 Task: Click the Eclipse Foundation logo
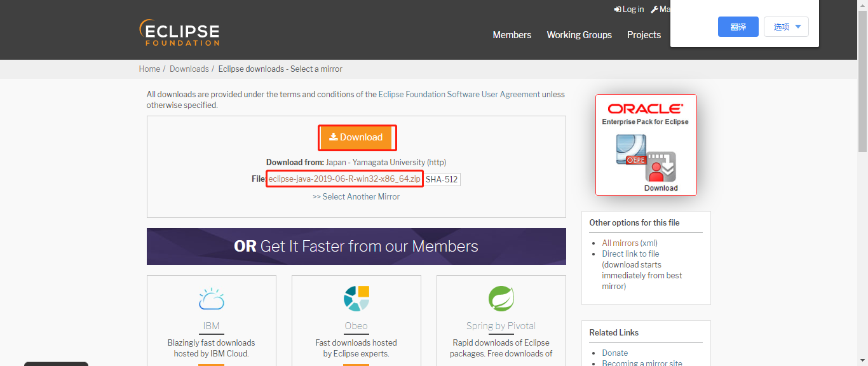click(179, 33)
